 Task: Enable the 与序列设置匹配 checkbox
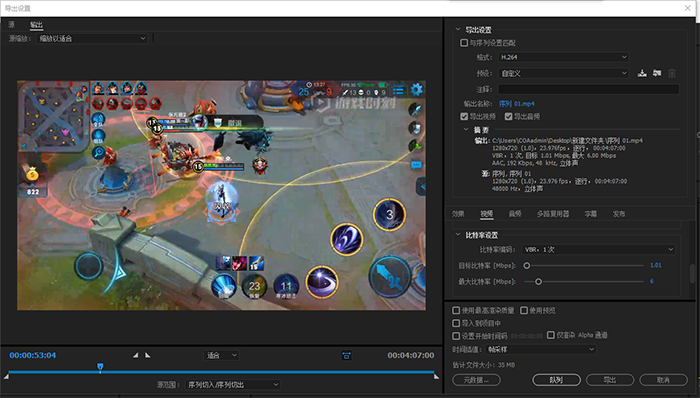click(x=464, y=43)
